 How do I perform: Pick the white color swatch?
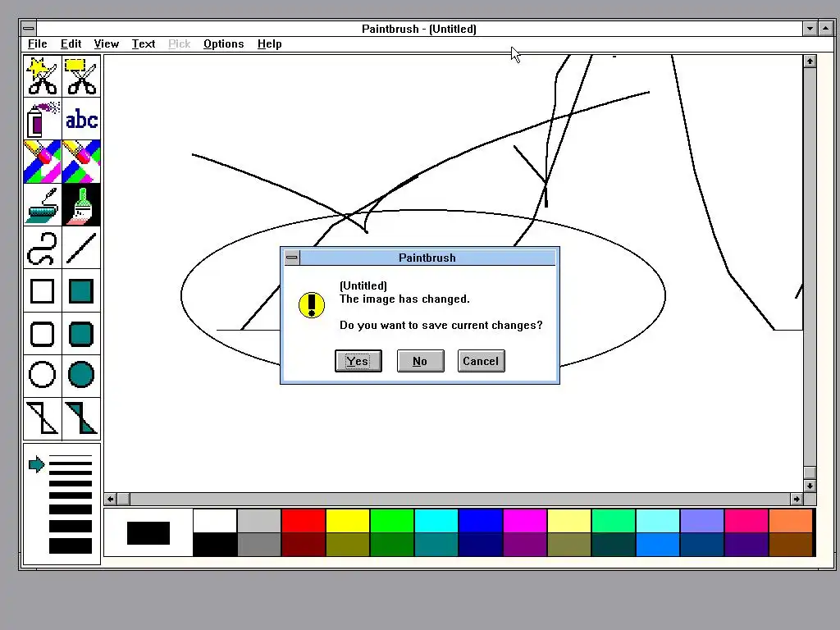pyautogui.click(x=215, y=521)
